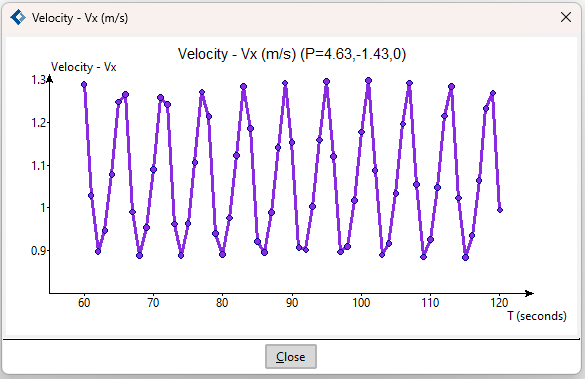Viewport: 585px width, 379px height.
Task: Click the 'T (seconds)' x-axis label
Action: click(x=537, y=316)
